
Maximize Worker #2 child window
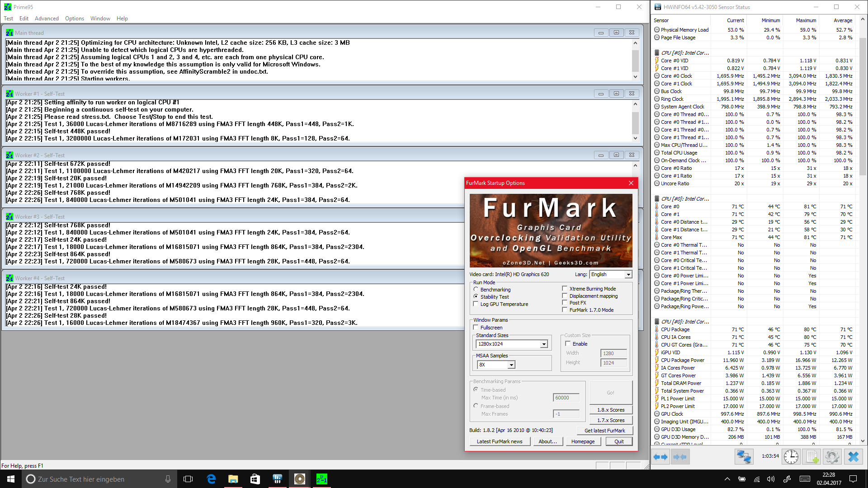616,155
